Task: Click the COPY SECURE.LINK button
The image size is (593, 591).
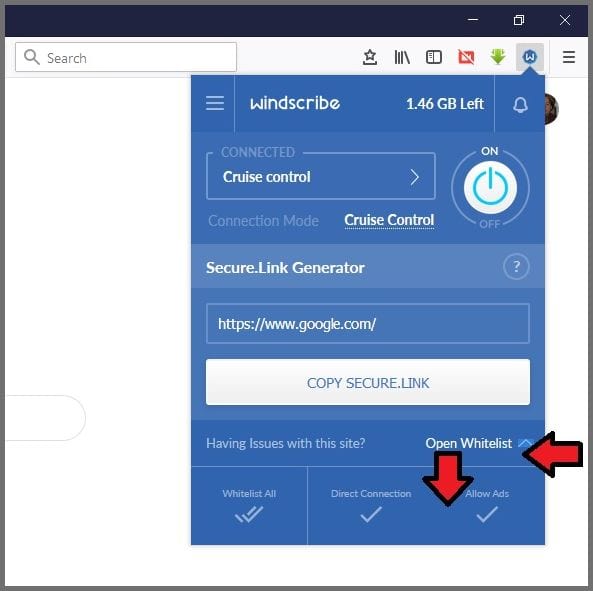Action: (x=368, y=382)
